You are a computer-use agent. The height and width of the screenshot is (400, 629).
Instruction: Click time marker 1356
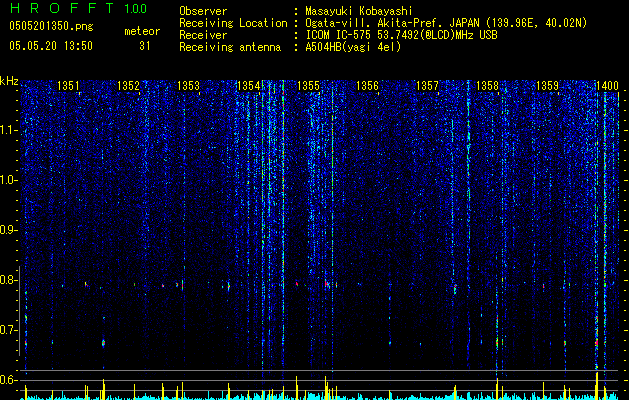point(367,85)
